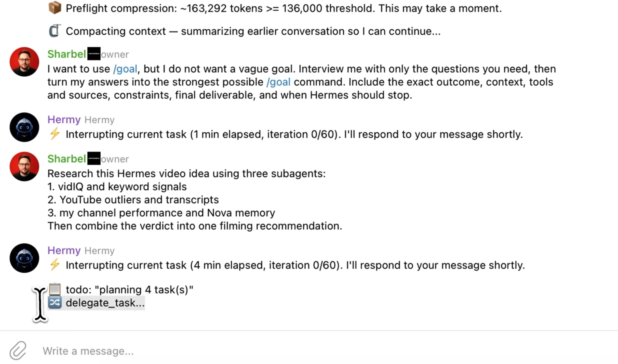618x364 pixels.
Task: Click Sharbel's name on the subagents message
Action: (66, 159)
